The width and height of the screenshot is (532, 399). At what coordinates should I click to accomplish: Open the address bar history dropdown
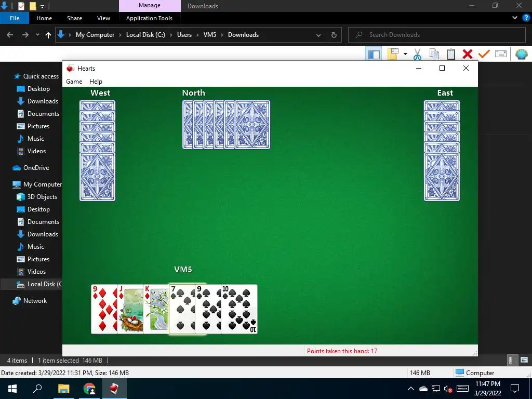click(318, 35)
